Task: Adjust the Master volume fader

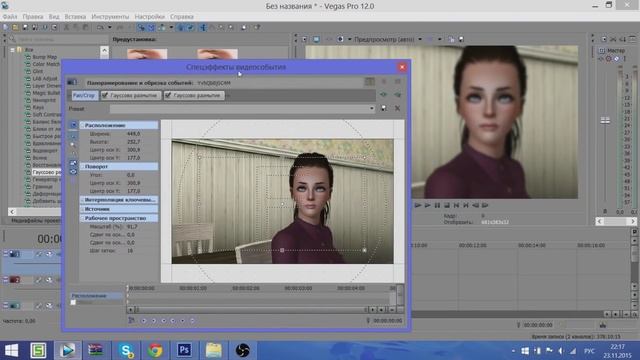Action: click(605, 120)
